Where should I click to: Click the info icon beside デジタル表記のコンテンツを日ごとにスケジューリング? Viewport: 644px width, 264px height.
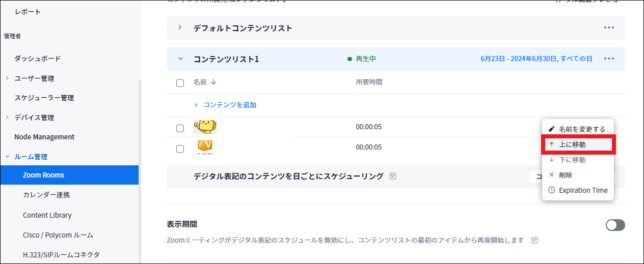coord(393,177)
